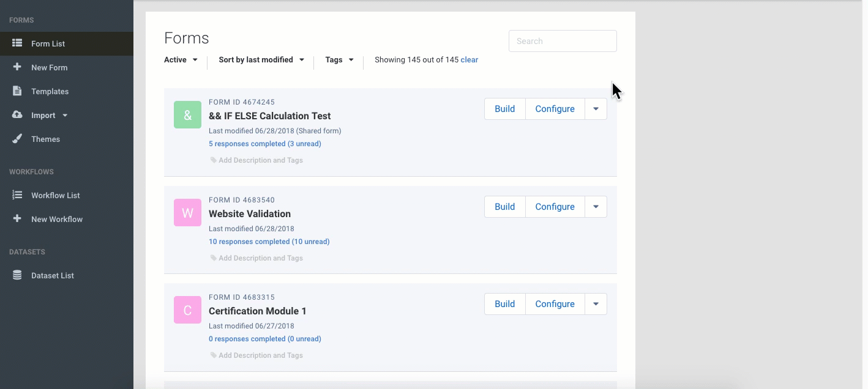Click the clear filter link
Image resolution: width=868 pixels, height=389 pixels.
(x=470, y=60)
